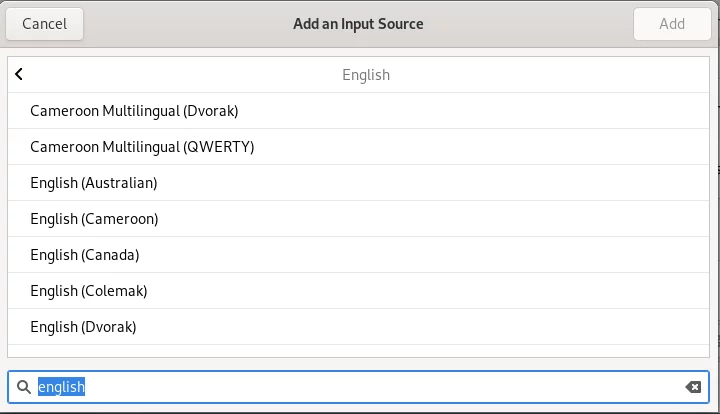This screenshot has height=414, width=720.
Task: Select Cameroon Multilingual (Dvorak)
Action: (x=358, y=111)
